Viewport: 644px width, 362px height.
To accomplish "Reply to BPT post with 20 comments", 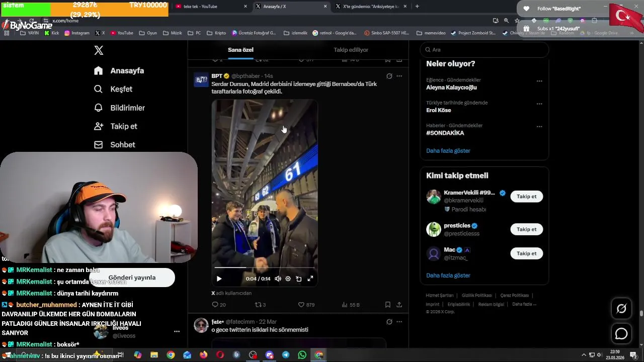I will pos(219,305).
